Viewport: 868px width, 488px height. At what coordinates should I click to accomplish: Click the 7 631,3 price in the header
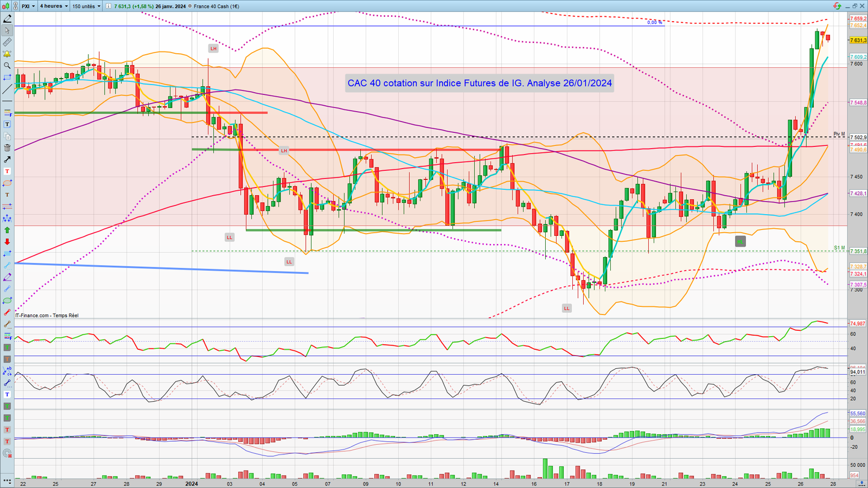coord(123,7)
